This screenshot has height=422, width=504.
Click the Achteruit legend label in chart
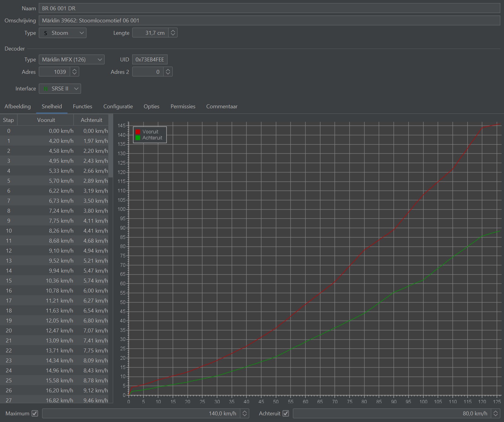[152, 138]
